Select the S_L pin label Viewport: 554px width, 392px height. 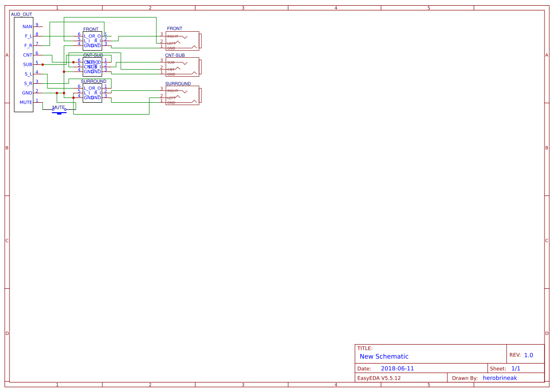[28, 74]
